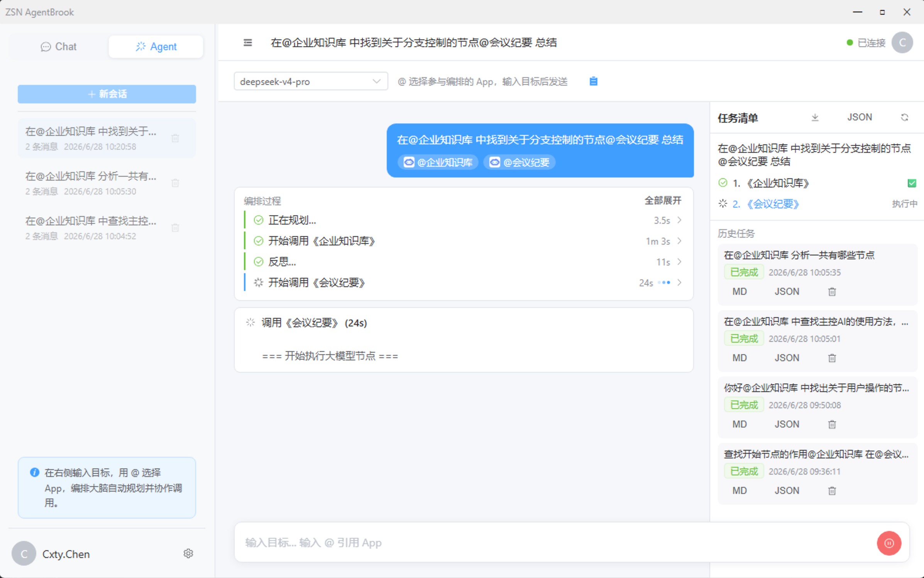Delete history task dated 10:05:01
The height and width of the screenshot is (578, 924).
point(832,358)
